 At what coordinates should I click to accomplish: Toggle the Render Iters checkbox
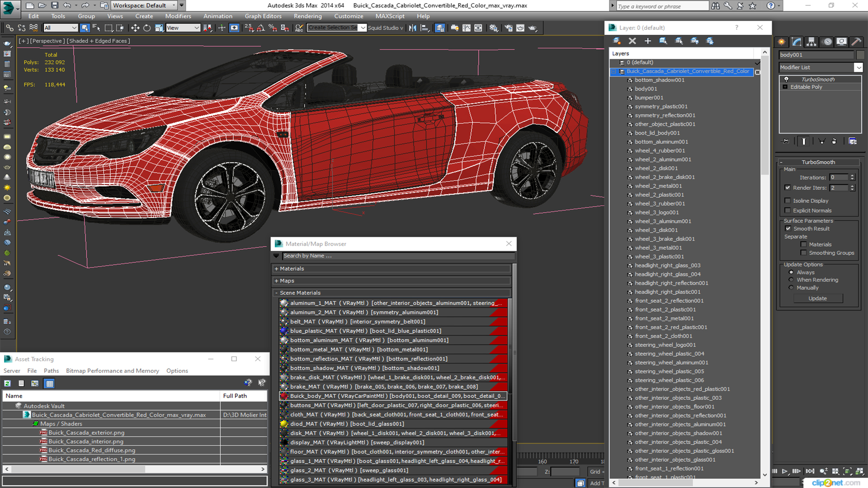pyautogui.click(x=788, y=188)
